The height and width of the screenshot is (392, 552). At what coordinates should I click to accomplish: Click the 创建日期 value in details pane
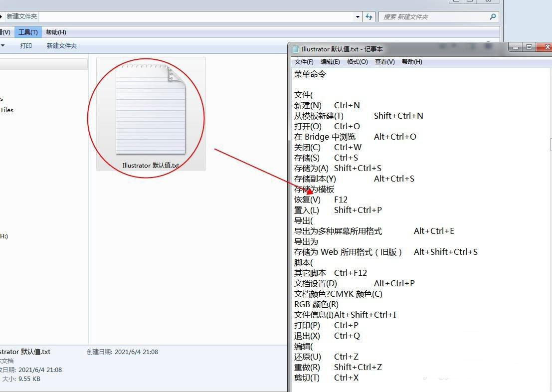click(136, 352)
